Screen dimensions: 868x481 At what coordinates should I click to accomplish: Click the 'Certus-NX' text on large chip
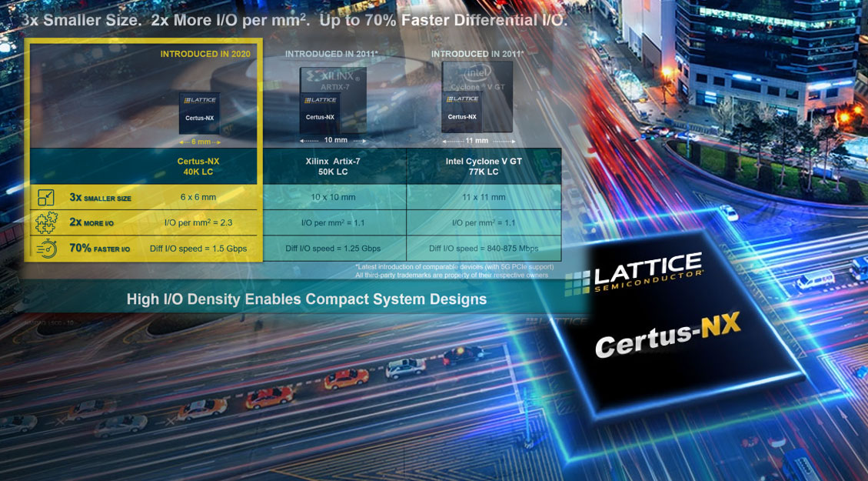pos(667,336)
